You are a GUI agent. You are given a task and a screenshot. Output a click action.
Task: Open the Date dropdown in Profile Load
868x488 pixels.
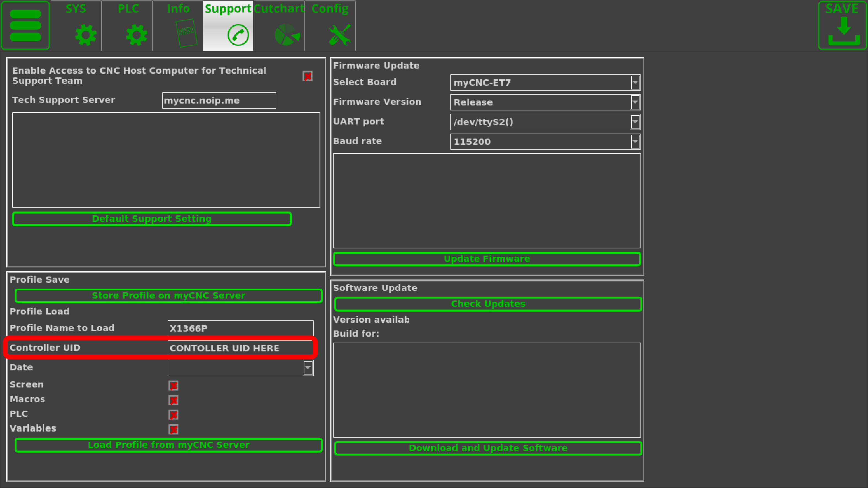tap(308, 368)
